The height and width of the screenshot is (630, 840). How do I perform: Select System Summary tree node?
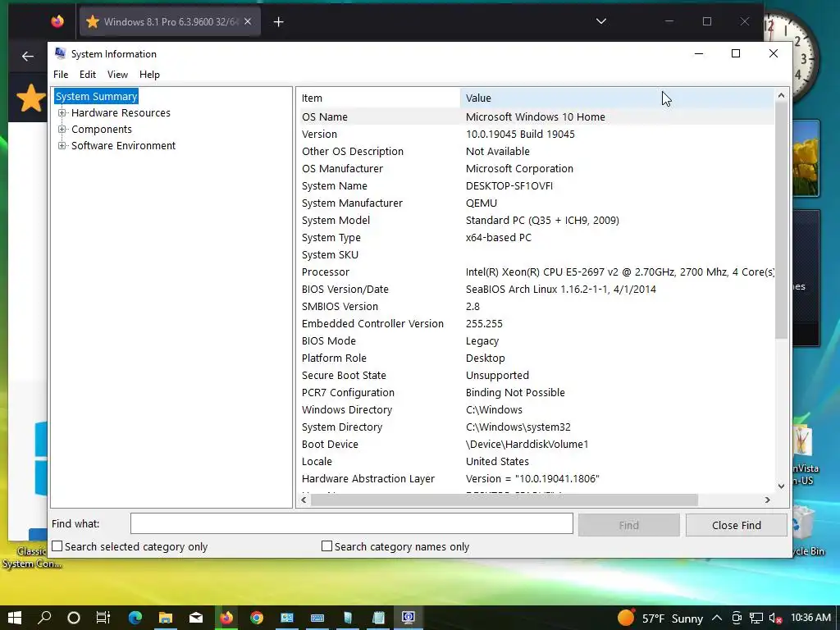[x=97, y=97]
